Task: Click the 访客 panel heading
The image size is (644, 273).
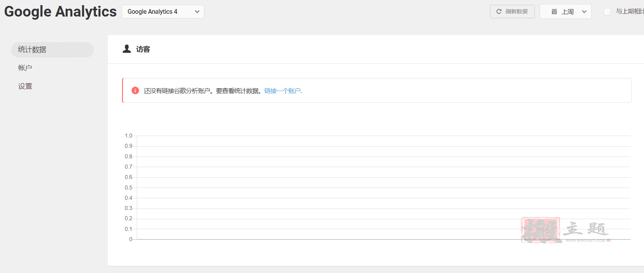Action: point(143,49)
